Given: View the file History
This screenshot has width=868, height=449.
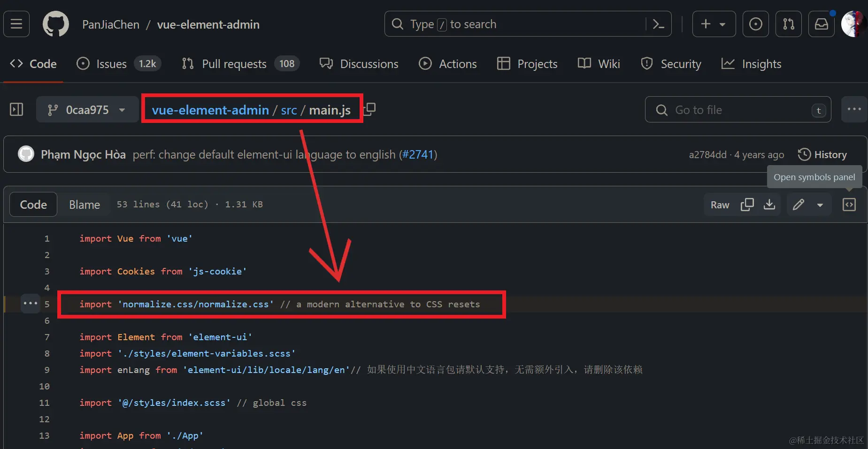Looking at the screenshot, I should click(822, 154).
